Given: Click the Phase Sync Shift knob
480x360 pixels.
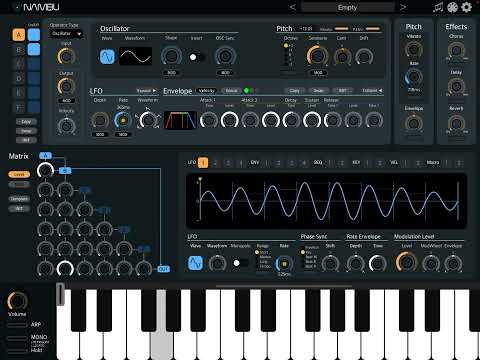Looking at the screenshot, I should click(330, 264).
